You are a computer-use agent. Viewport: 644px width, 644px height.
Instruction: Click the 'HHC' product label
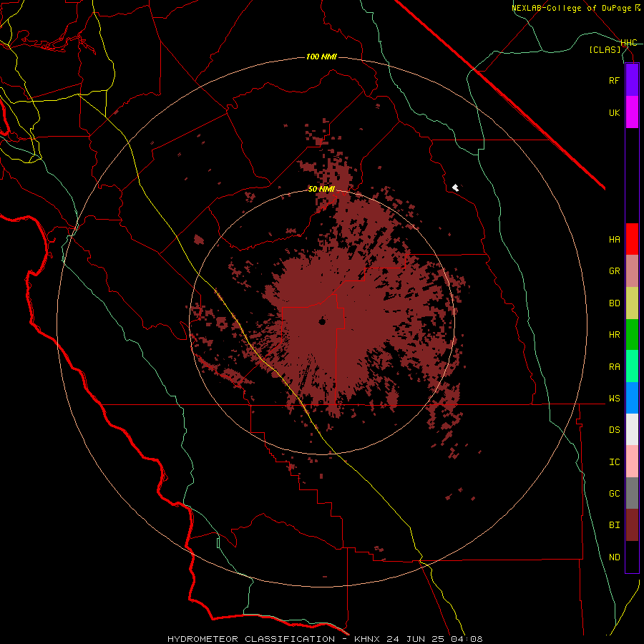(x=629, y=43)
